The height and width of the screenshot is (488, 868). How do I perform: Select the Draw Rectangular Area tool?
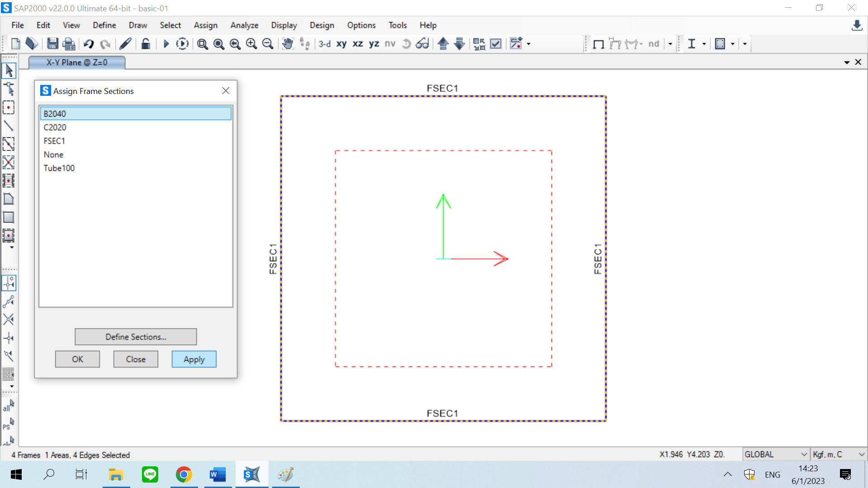pos(9,217)
